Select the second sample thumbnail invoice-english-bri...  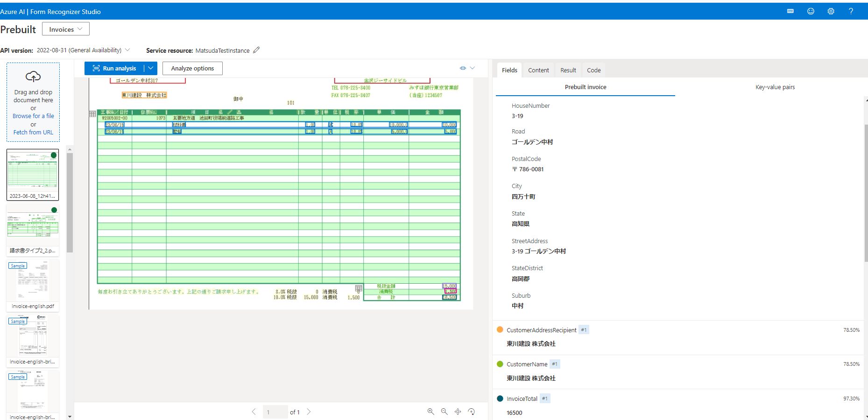(33, 341)
